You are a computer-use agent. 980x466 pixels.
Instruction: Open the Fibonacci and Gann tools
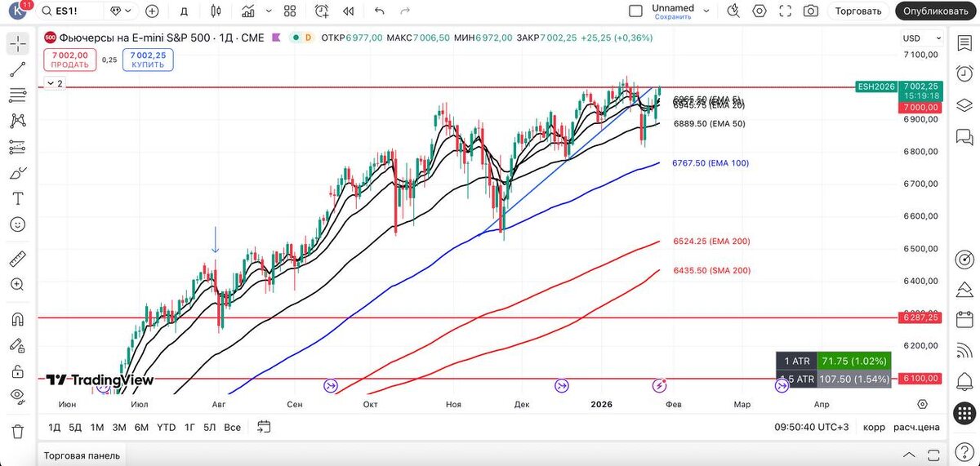(17, 95)
